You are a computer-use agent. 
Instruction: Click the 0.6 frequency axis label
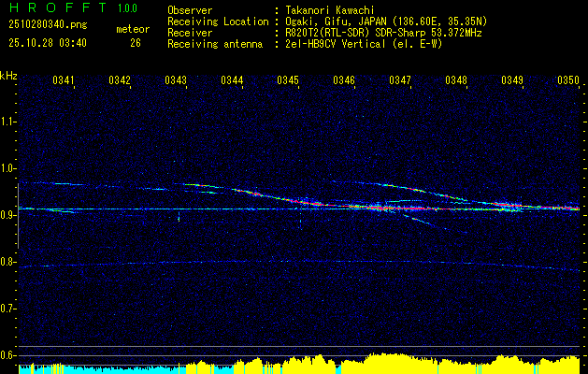8,355
